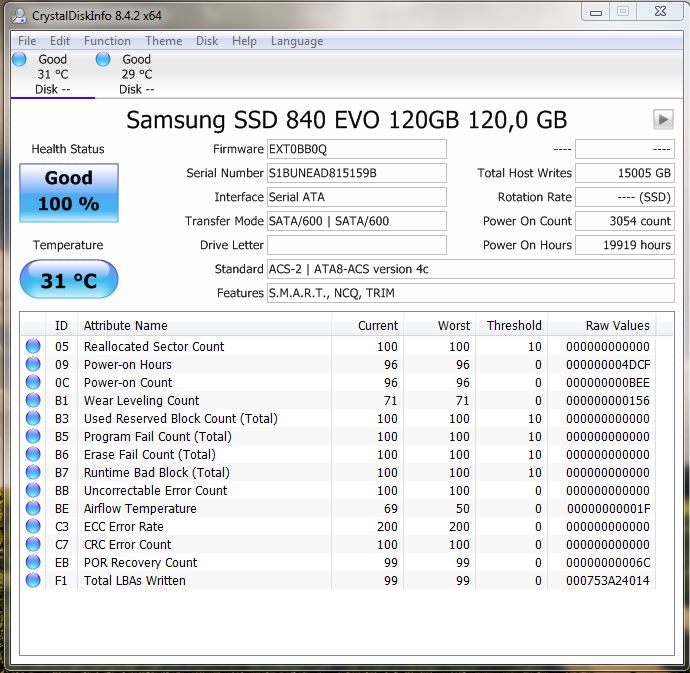Screen dimensions: 690x673
Task: Click the ID column header
Action: (x=61, y=326)
